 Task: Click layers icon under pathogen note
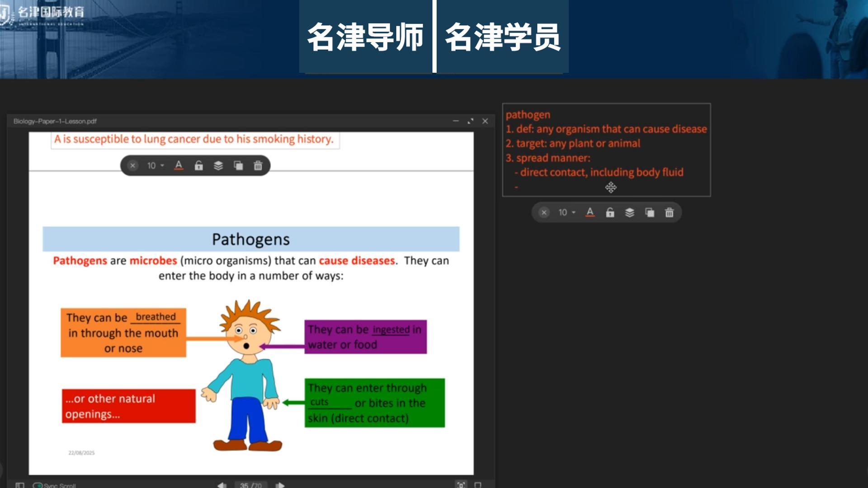pos(630,212)
